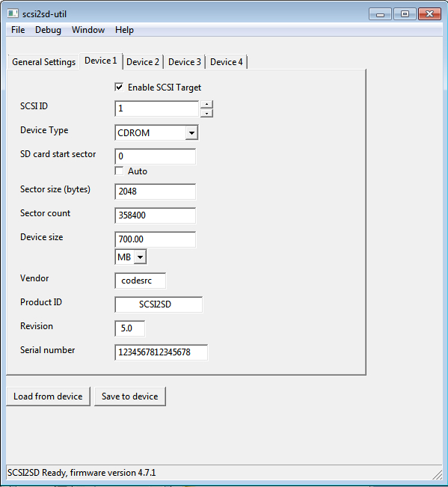Select the Device 1 tab
This screenshot has height=487, width=448.
101,61
